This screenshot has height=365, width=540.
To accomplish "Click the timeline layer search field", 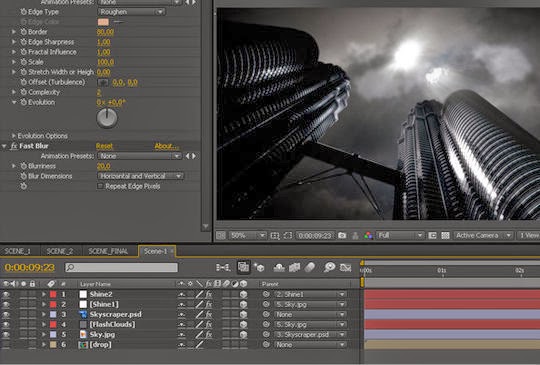I will [121, 268].
